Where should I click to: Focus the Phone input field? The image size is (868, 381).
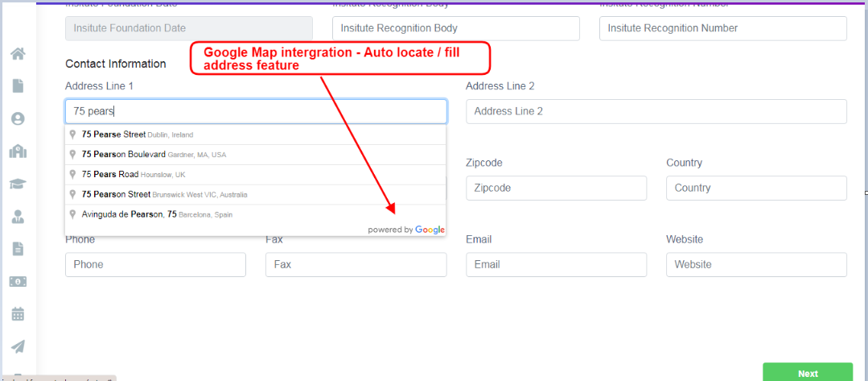(155, 264)
